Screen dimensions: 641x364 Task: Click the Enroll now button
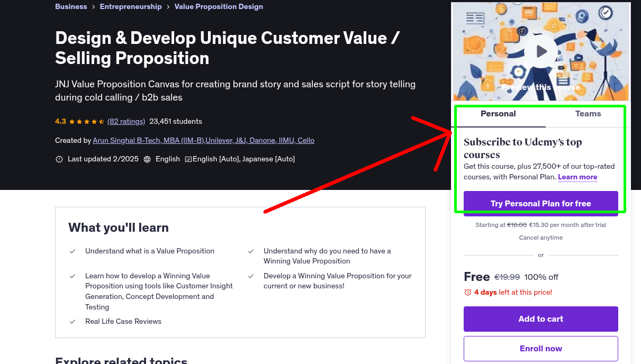(x=541, y=349)
